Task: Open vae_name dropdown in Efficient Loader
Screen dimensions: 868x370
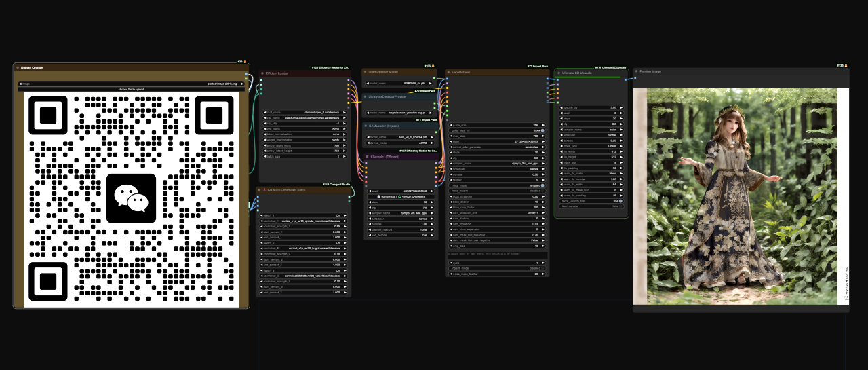Action: click(305, 118)
